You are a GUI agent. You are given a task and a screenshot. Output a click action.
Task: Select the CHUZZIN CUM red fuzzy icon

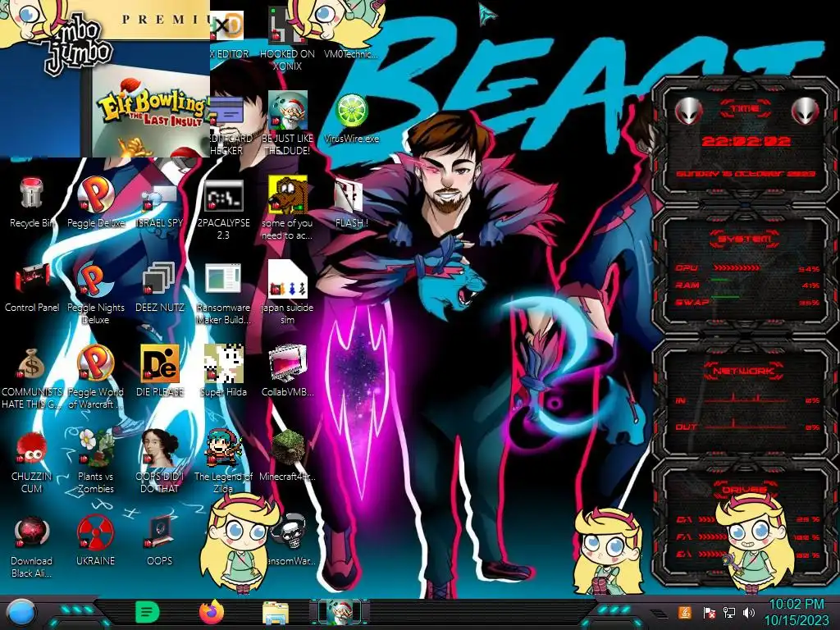coord(32,449)
